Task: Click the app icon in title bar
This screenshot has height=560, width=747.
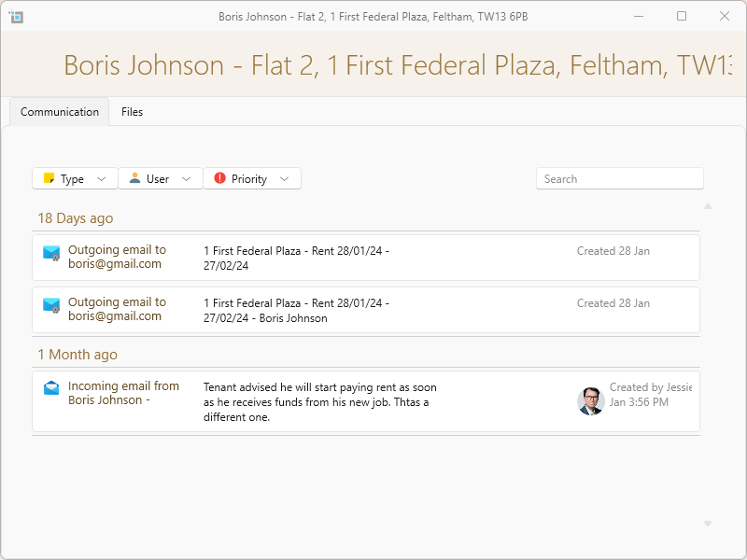Action: 16,16
